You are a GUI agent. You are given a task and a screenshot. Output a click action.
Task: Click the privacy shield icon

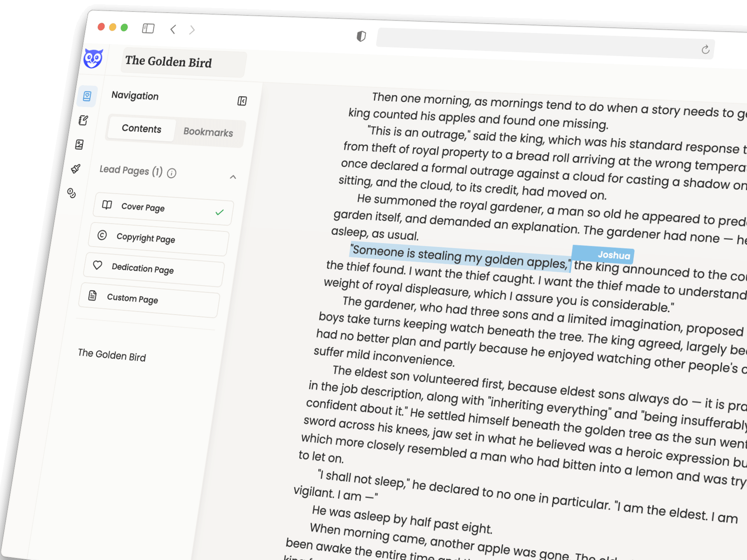(x=361, y=36)
